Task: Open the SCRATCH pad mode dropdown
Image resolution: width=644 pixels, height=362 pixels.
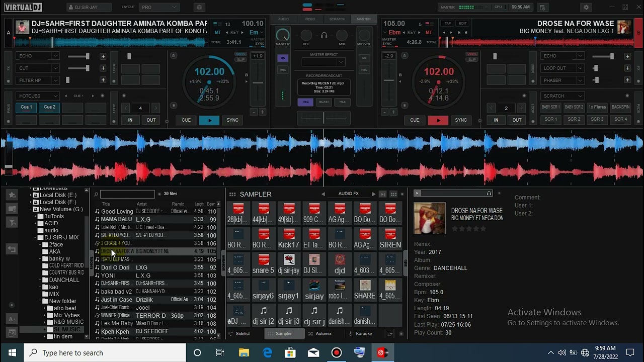Action: [x=562, y=96]
